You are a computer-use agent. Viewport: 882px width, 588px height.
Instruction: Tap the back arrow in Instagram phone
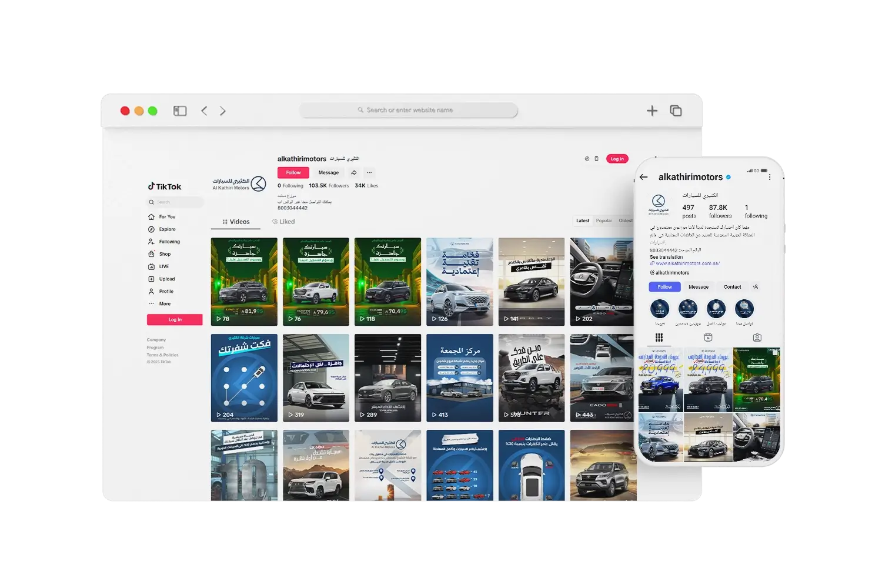click(644, 177)
